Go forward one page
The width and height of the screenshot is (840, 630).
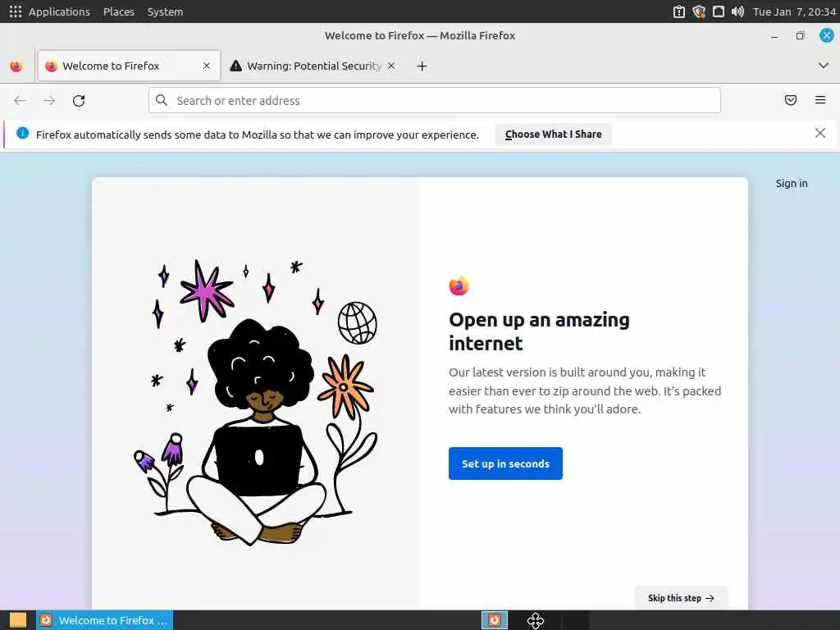tap(49, 100)
